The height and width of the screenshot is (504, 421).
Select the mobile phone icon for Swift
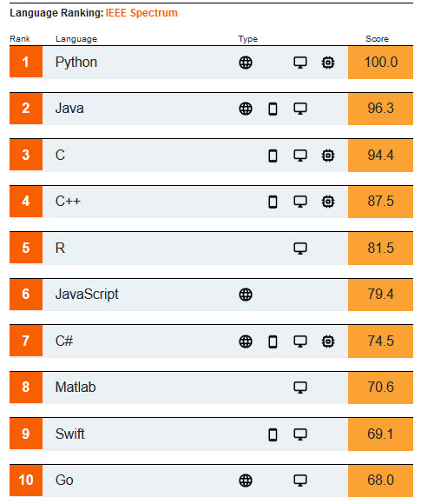273,434
